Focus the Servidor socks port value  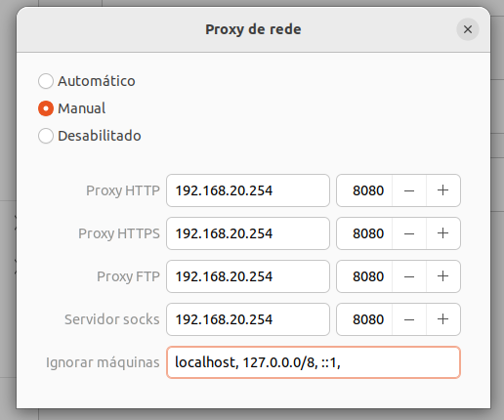pos(364,319)
